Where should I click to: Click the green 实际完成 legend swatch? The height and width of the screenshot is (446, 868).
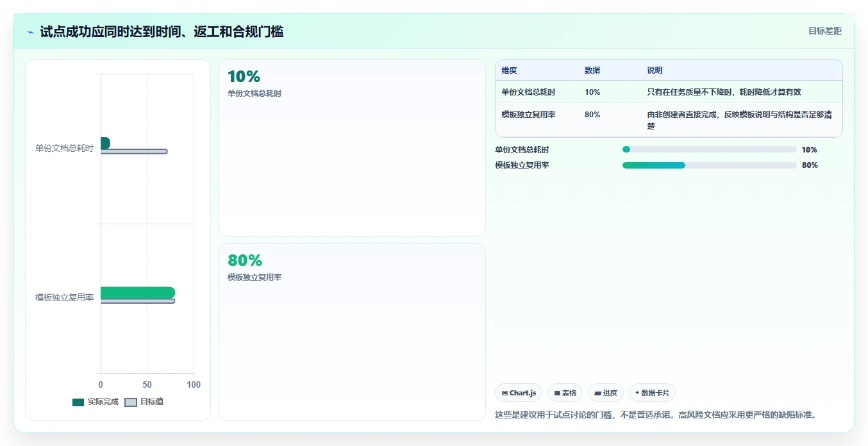(x=78, y=402)
